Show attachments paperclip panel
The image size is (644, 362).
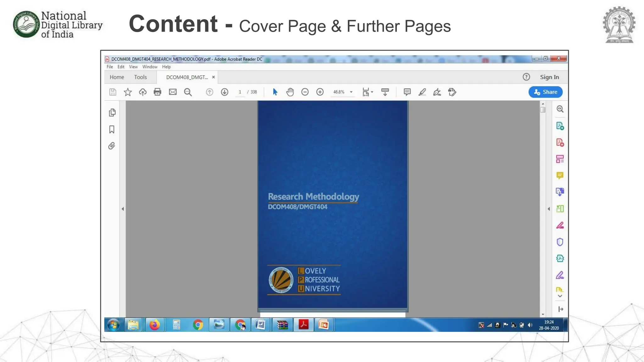click(112, 146)
